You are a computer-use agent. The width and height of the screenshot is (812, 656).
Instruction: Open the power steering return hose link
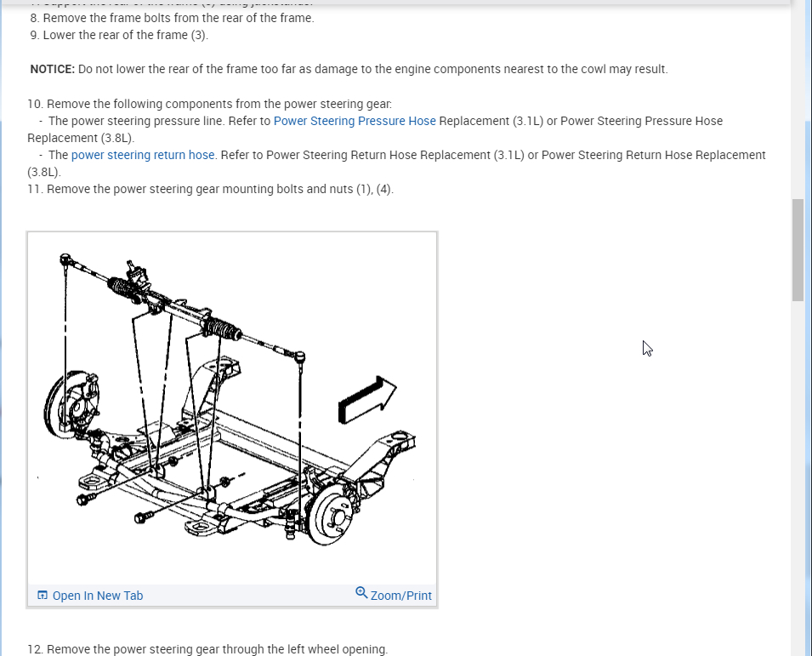pyautogui.click(x=142, y=155)
